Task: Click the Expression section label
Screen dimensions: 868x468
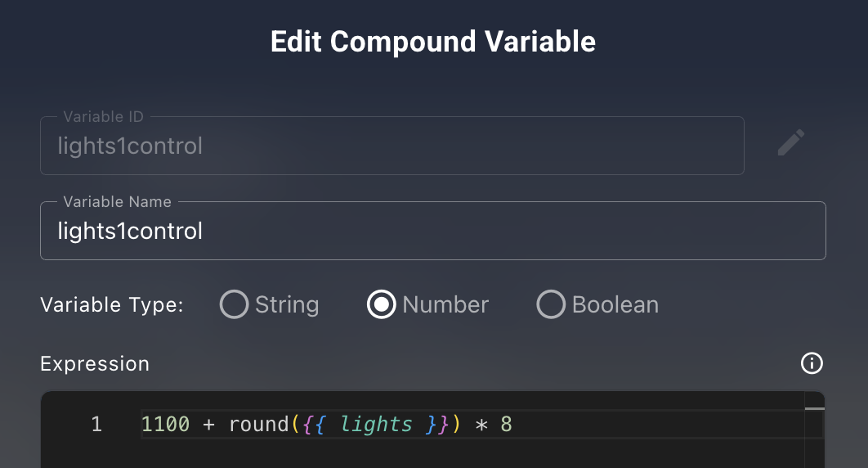Action: (95, 364)
